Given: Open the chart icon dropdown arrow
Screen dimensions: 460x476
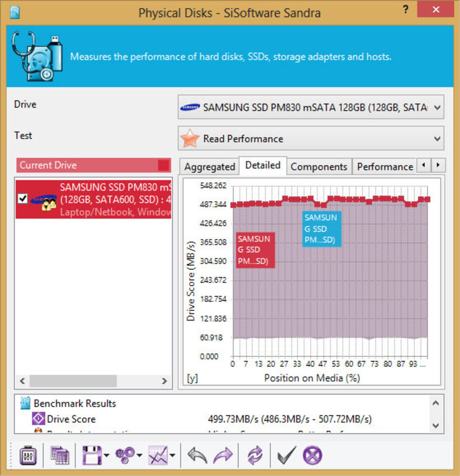Looking at the screenshot, I should [172, 455].
